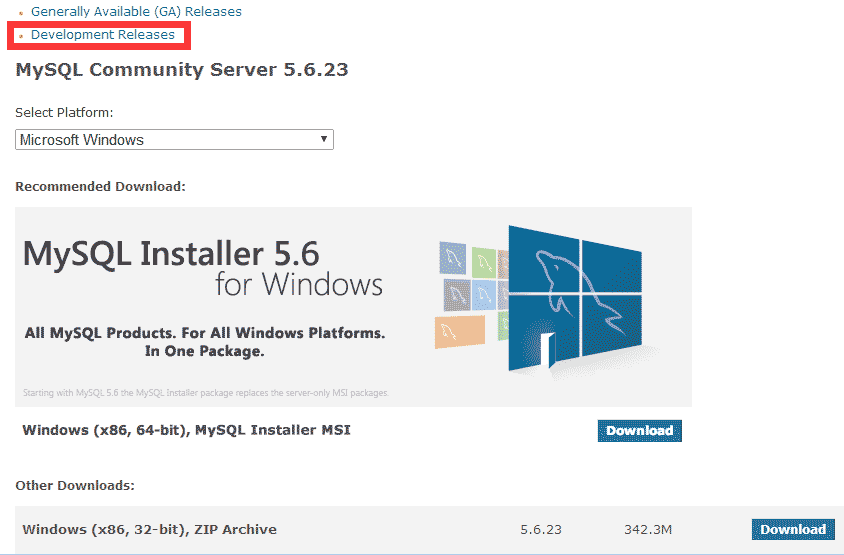Image resolution: width=844 pixels, height=555 pixels.
Task: Click the open door icon on Windows logo
Action: click(x=548, y=348)
